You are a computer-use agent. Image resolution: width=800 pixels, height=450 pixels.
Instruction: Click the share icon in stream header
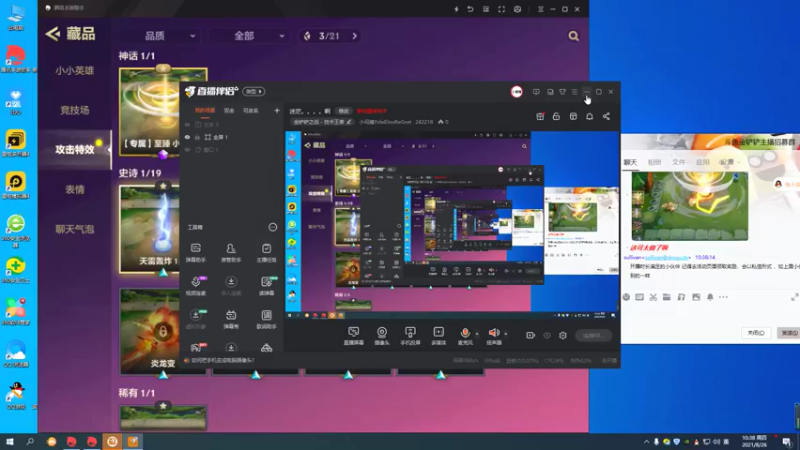[x=606, y=116]
